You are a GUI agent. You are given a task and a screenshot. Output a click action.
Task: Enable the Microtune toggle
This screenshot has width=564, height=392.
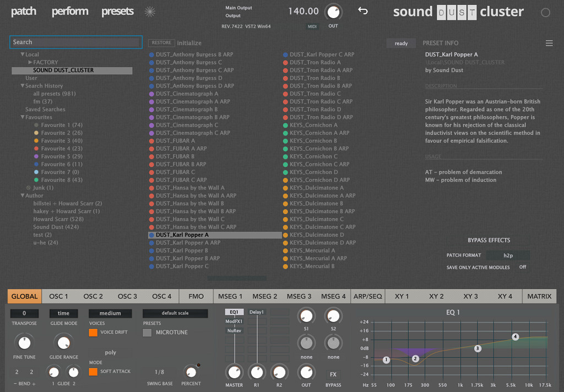coord(147,333)
